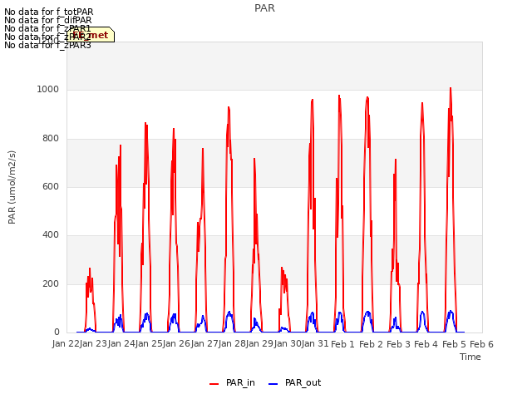The width and height of the screenshot is (532, 399).
Task: Click the Jan 26 x-axis tick label
Action: tap(176, 344)
